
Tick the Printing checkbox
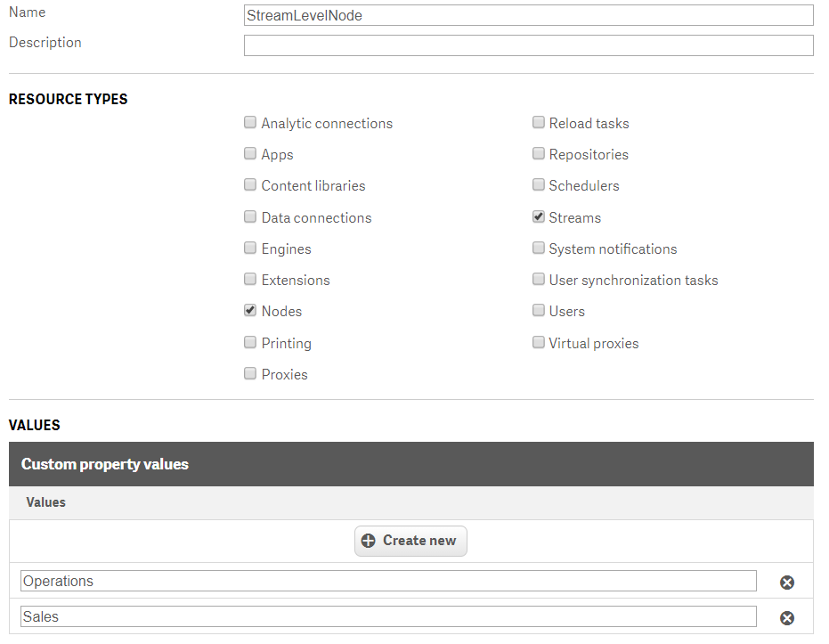(250, 343)
